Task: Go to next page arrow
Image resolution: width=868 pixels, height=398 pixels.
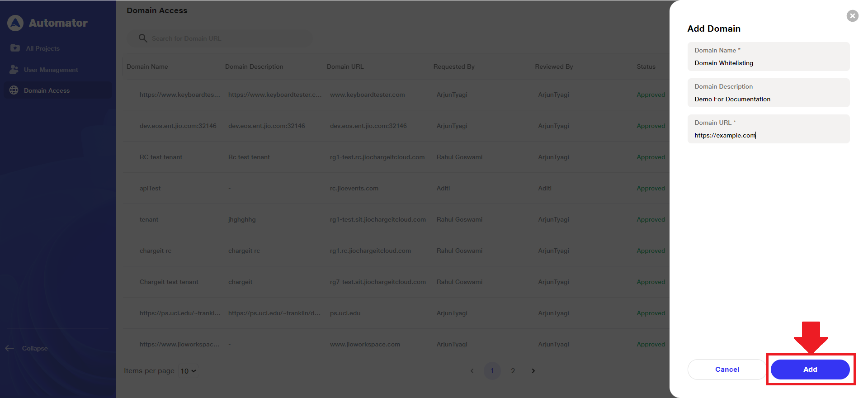Action: [533, 371]
